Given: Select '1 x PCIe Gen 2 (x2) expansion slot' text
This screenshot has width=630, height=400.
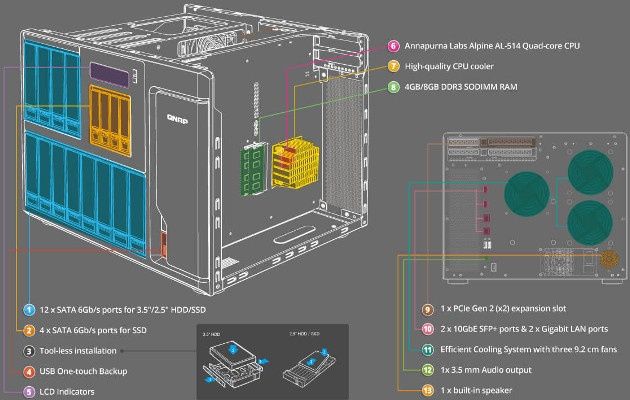Looking at the screenshot, I should coord(503,309).
